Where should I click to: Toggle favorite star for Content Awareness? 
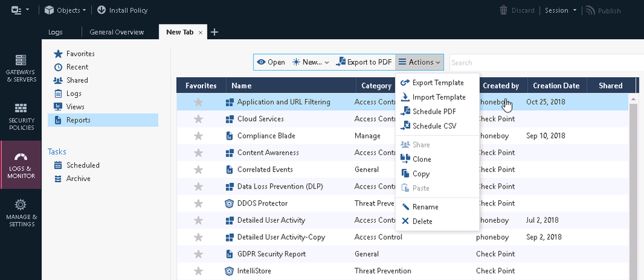click(x=199, y=153)
